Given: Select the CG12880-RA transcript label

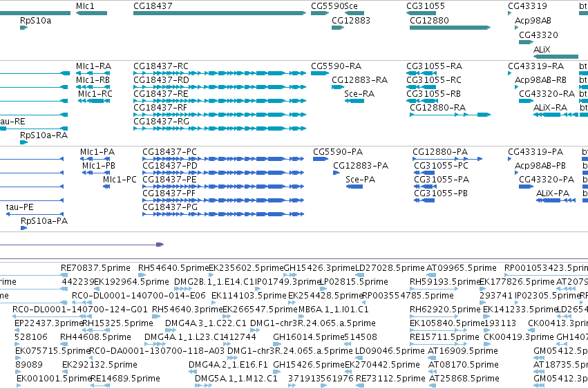Looking at the screenshot, I should [x=437, y=108].
